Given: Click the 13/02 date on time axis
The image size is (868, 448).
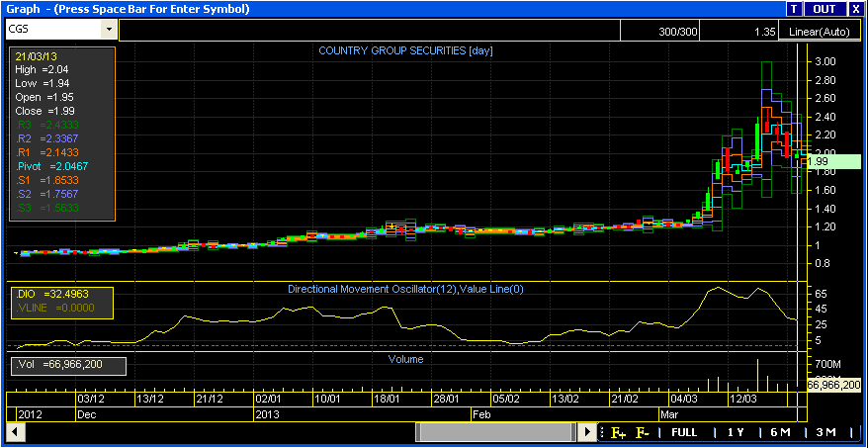Looking at the screenshot, I should pyautogui.click(x=565, y=399).
